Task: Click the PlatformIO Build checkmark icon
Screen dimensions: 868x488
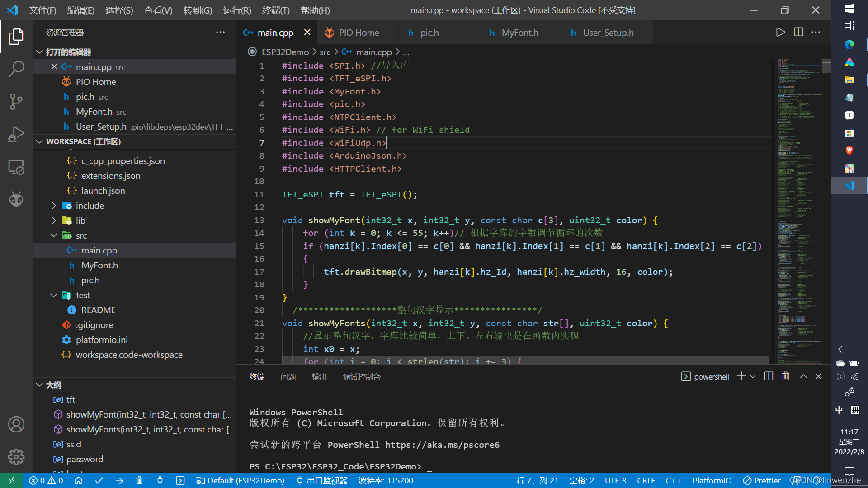Action: (x=99, y=481)
